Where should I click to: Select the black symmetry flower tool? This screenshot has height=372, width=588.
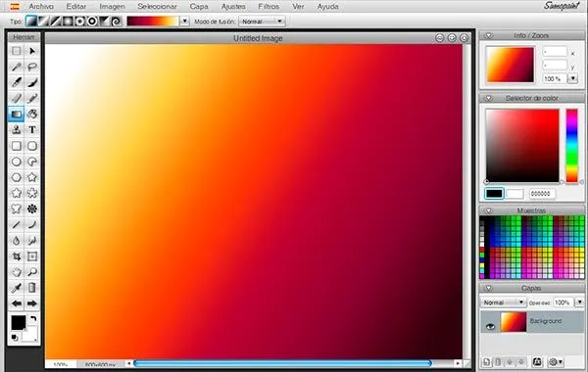coord(32,209)
